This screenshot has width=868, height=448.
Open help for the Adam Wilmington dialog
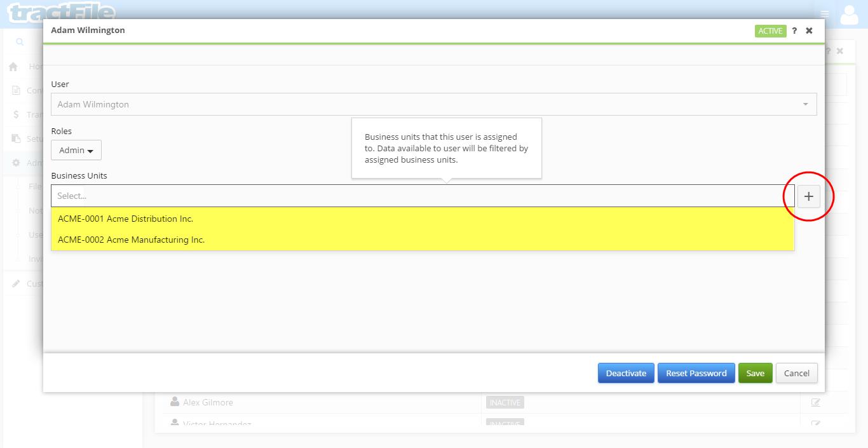point(794,31)
